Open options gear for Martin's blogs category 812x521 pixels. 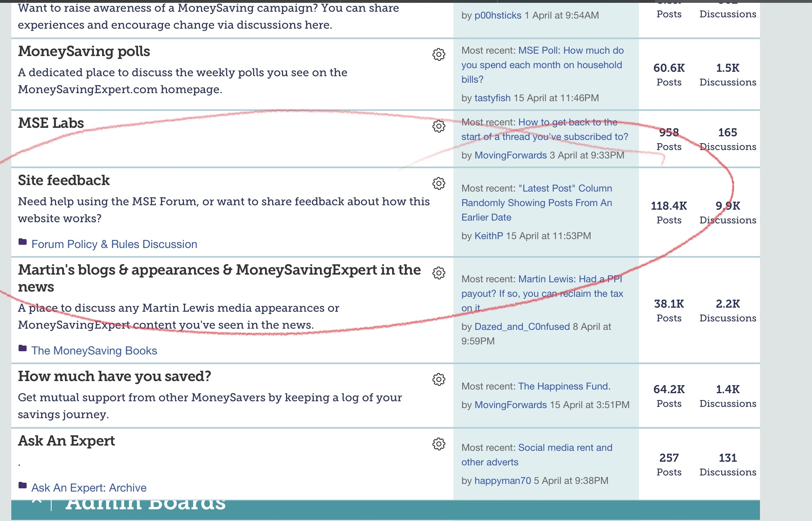click(439, 273)
